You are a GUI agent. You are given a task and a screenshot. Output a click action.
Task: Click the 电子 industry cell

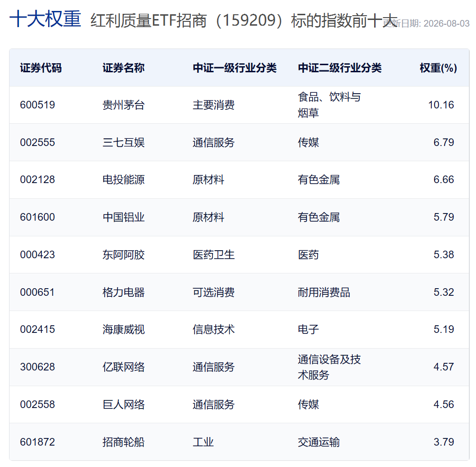coord(308,330)
